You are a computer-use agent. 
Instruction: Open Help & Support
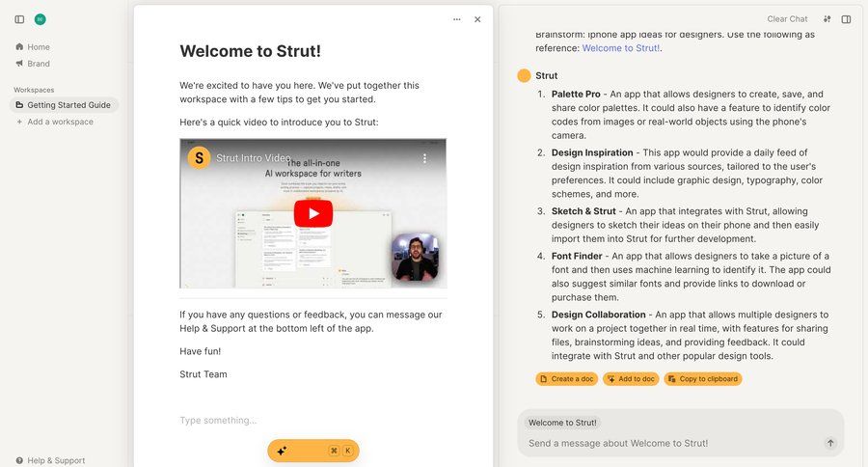click(56, 460)
